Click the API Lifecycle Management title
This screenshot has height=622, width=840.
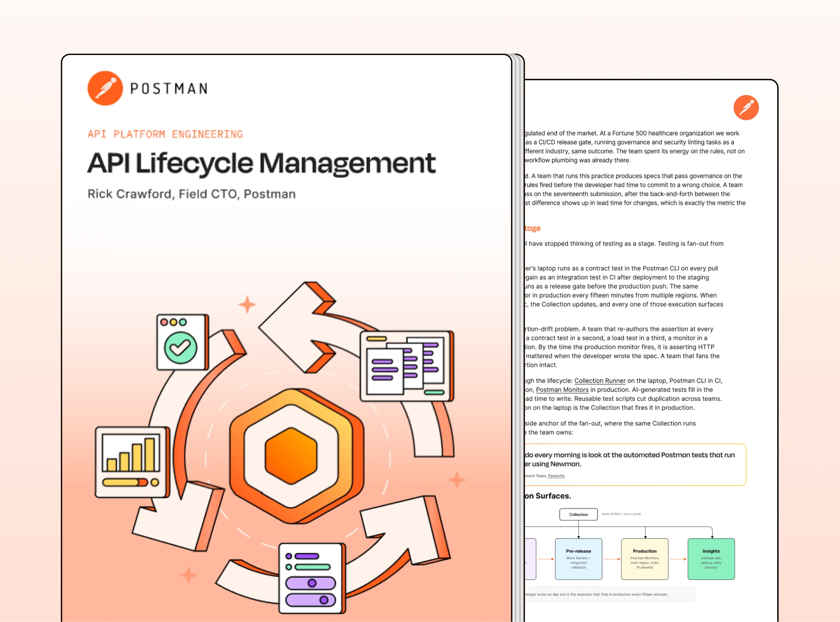261,164
